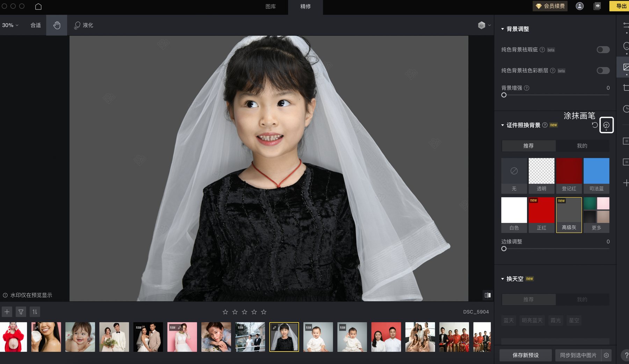Image resolution: width=629 pixels, height=364 pixels.
Task: Select the hand pan tool
Action: pyautogui.click(x=57, y=25)
